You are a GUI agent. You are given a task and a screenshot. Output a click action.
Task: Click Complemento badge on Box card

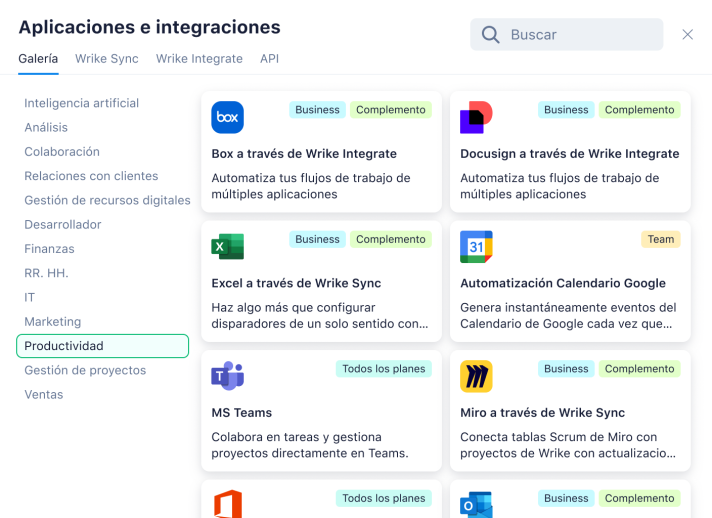pos(391,110)
